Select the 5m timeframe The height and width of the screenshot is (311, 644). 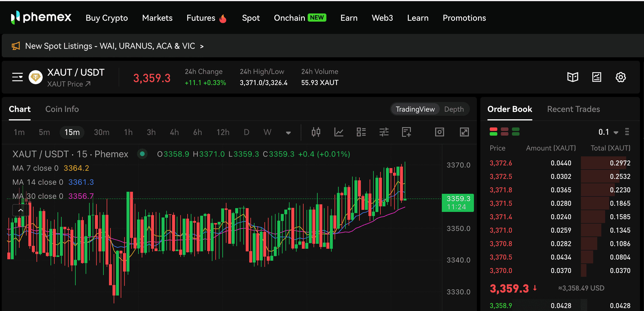click(x=44, y=132)
